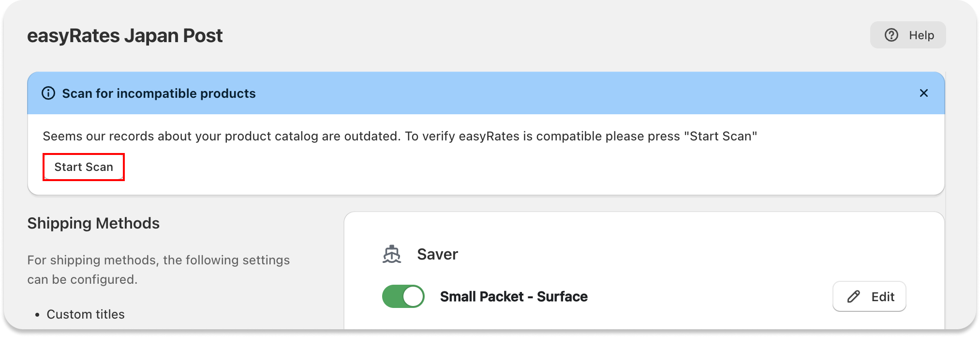Click the green toggle switch knob
Viewport: 980px width, 337px height.
pos(413,296)
